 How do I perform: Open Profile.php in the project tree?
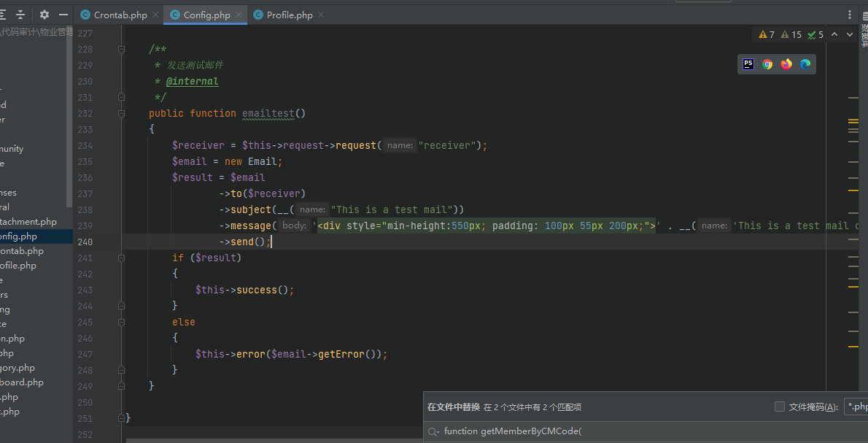pyautogui.click(x=18, y=265)
